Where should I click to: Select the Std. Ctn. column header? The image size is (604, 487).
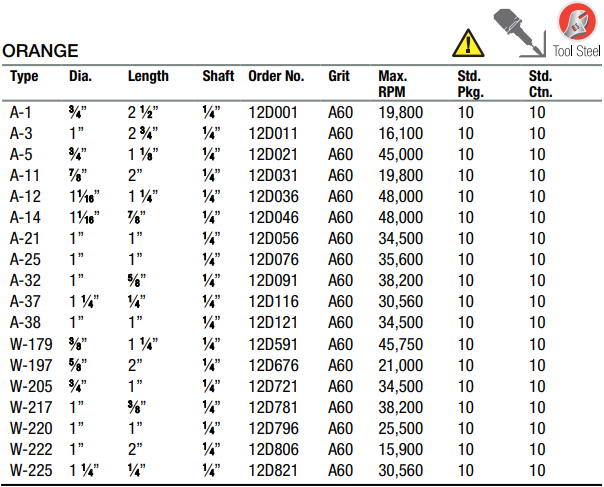pos(540,84)
